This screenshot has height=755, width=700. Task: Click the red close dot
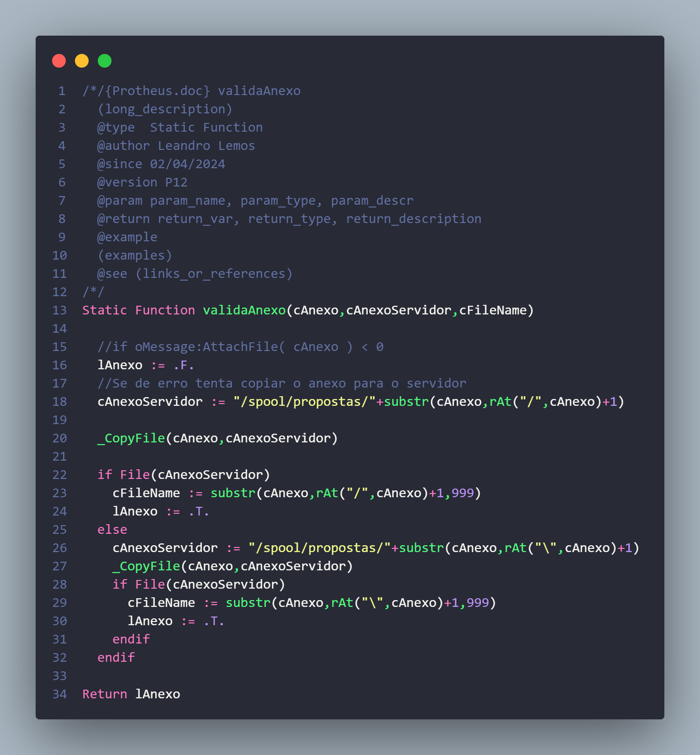[x=59, y=61]
